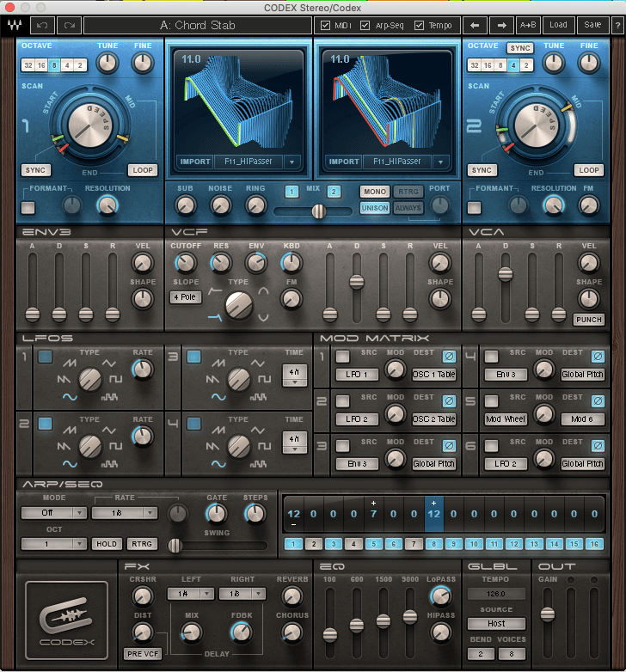Undo the last change with undo arrow
This screenshot has height=672, width=626.
[42, 25]
